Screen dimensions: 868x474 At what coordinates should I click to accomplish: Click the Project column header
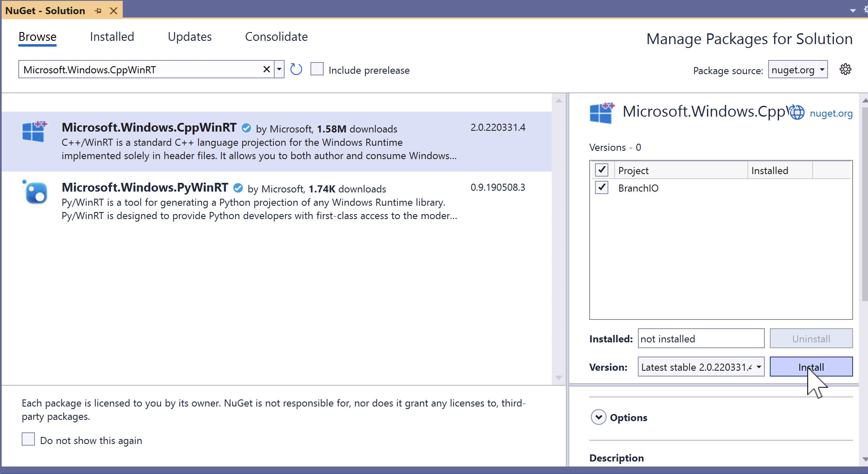681,170
